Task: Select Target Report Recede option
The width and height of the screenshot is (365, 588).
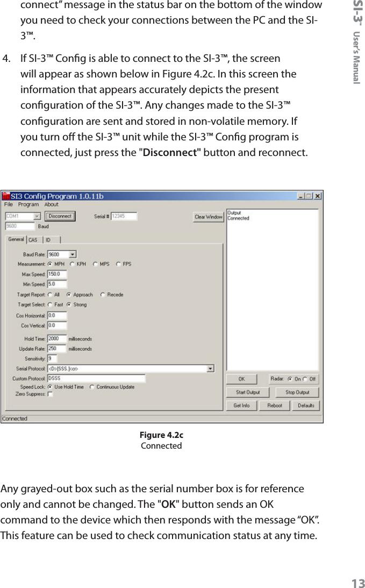Action: [102, 295]
